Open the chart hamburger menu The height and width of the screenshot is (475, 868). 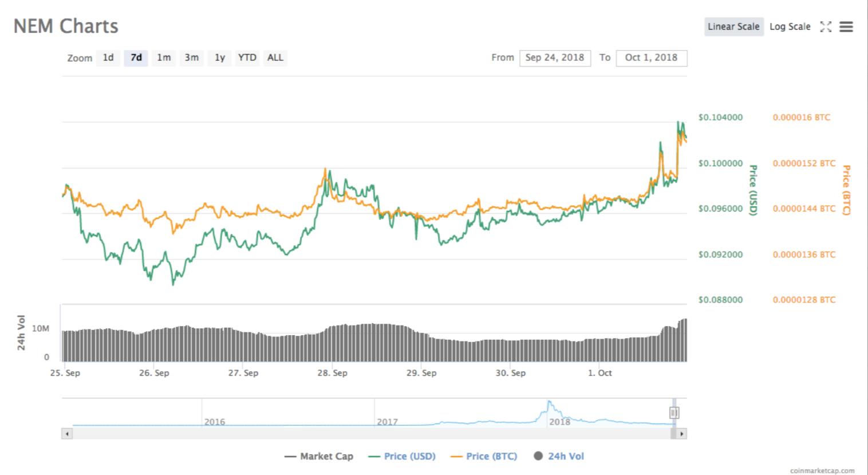(846, 26)
